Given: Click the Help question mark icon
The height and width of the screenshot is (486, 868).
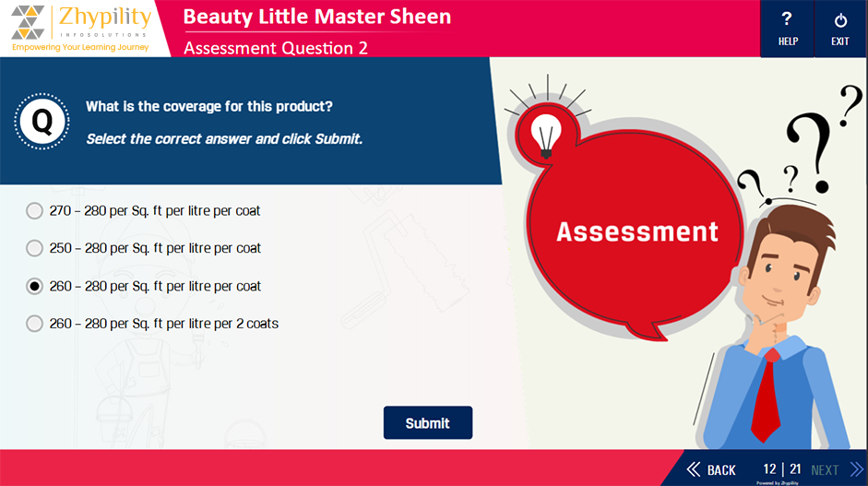Looking at the screenshot, I should pos(787,19).
